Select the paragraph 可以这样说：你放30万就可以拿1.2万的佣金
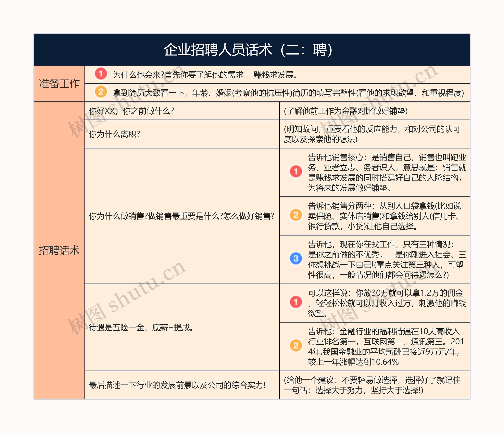Screen dimensions: 504x433 [x=387, y=303]
